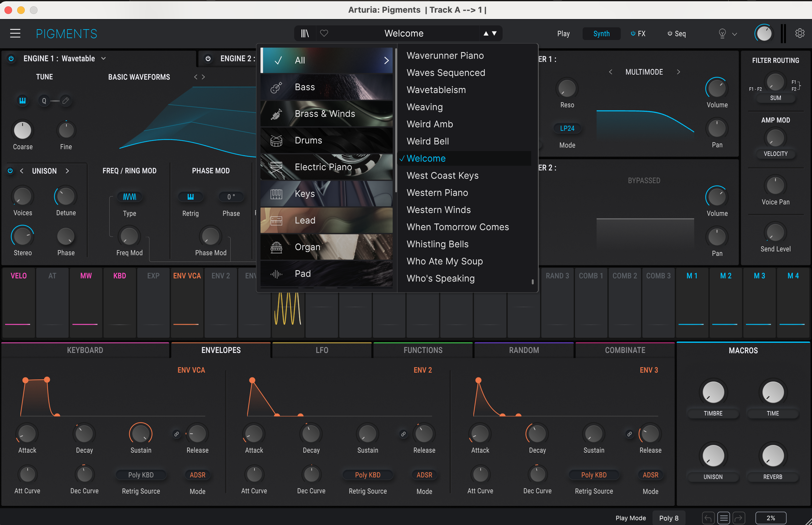Viewport: 812px width, 525px height.
Task: Toggle Seq power on
Action: pos(670,33)
